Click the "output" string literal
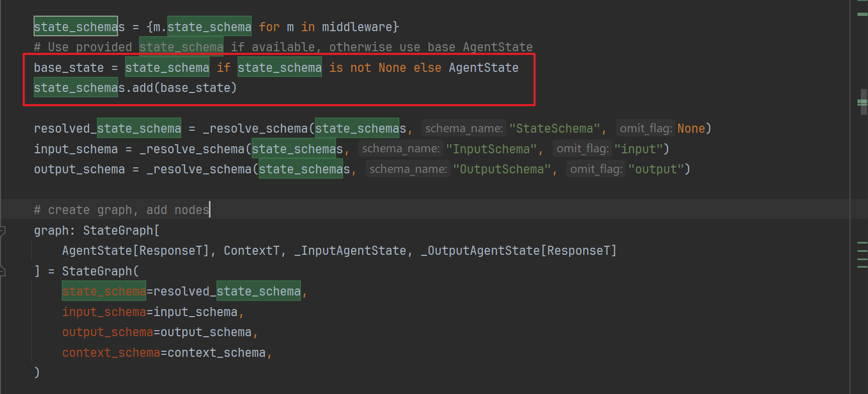868x394 pixels. 656,169
